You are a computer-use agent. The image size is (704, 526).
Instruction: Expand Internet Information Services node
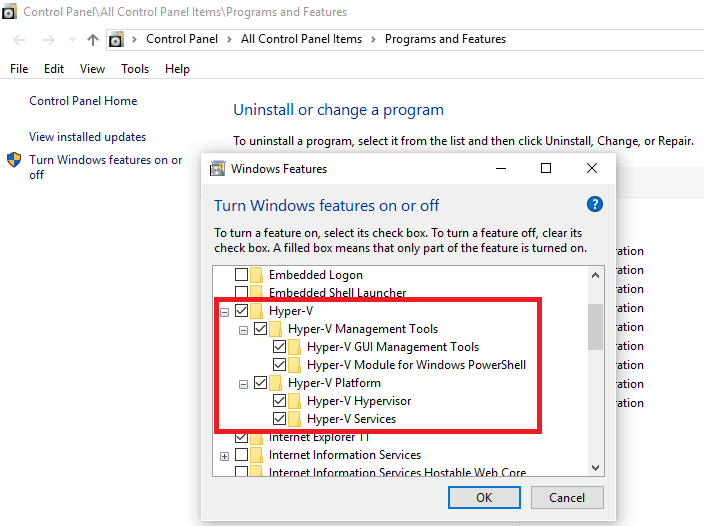[224, 456]
